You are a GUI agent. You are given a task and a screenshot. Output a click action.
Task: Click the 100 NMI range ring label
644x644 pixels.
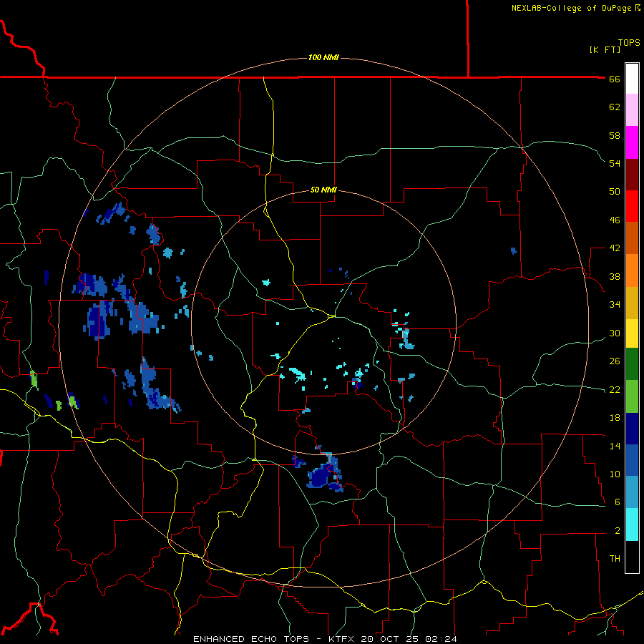323,57
